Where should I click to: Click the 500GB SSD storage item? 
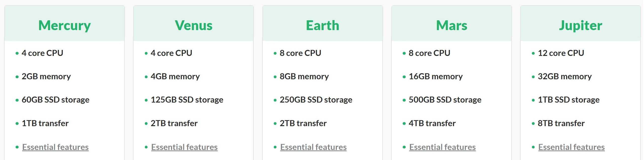coord(445,100)
